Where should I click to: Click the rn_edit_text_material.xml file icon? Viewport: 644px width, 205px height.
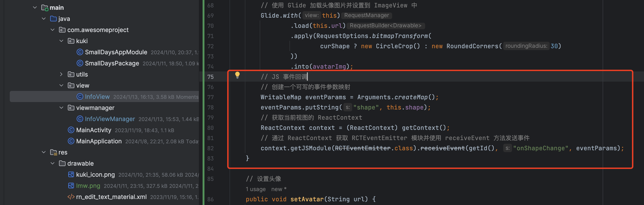[x=71, y=197]
